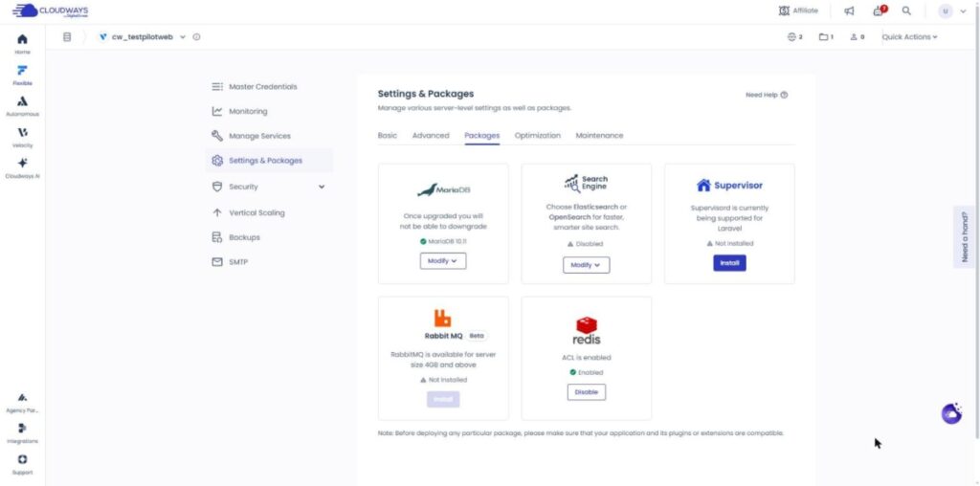Open Settings & Packages menu item

pos(269,161)
